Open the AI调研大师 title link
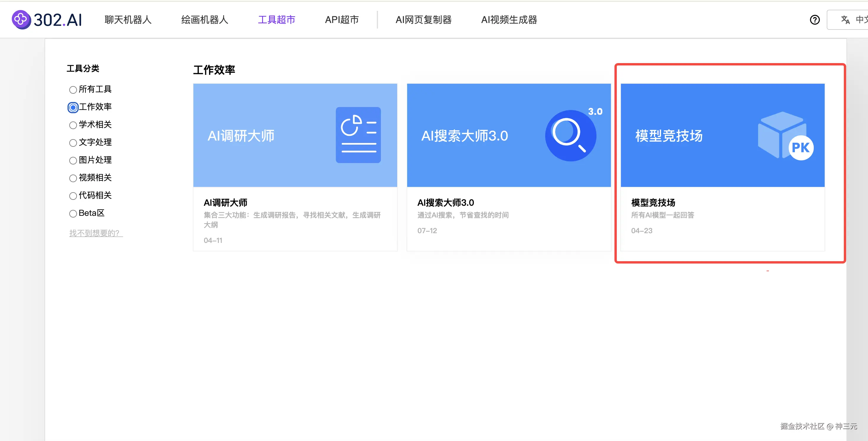The image size is (868, 441). pyautogui.click(x=226, y=203)
